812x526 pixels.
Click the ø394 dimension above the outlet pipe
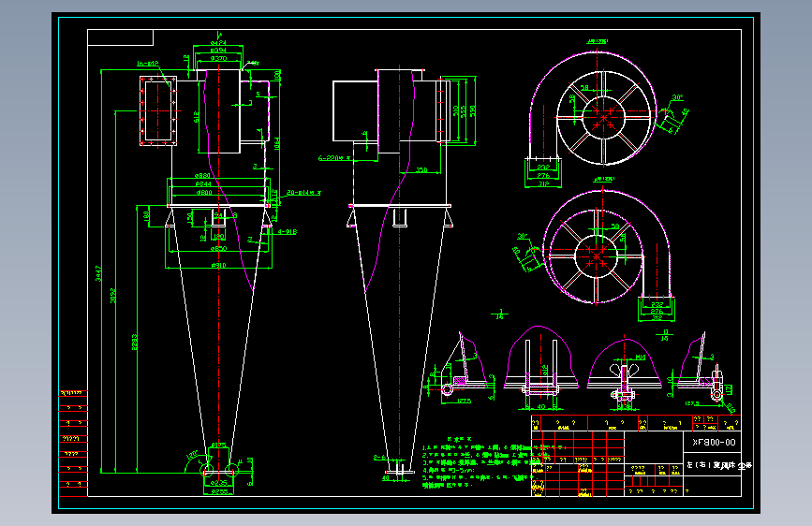(x=218, y=51)
